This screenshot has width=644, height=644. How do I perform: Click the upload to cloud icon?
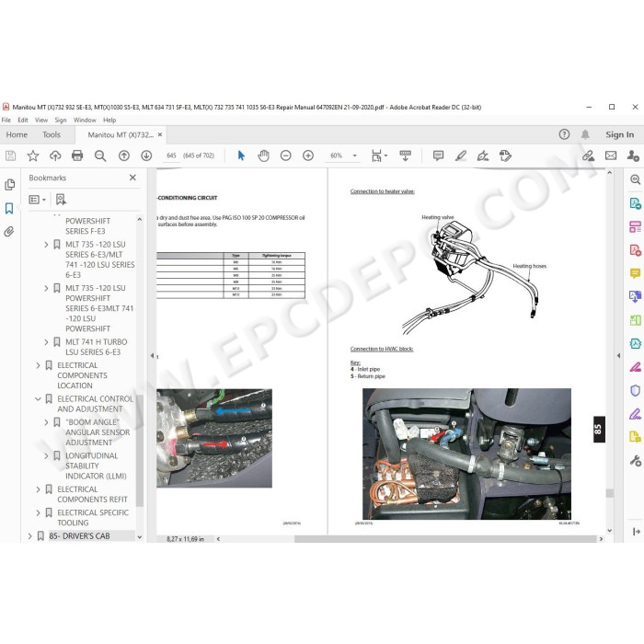[x=55, y=155]
